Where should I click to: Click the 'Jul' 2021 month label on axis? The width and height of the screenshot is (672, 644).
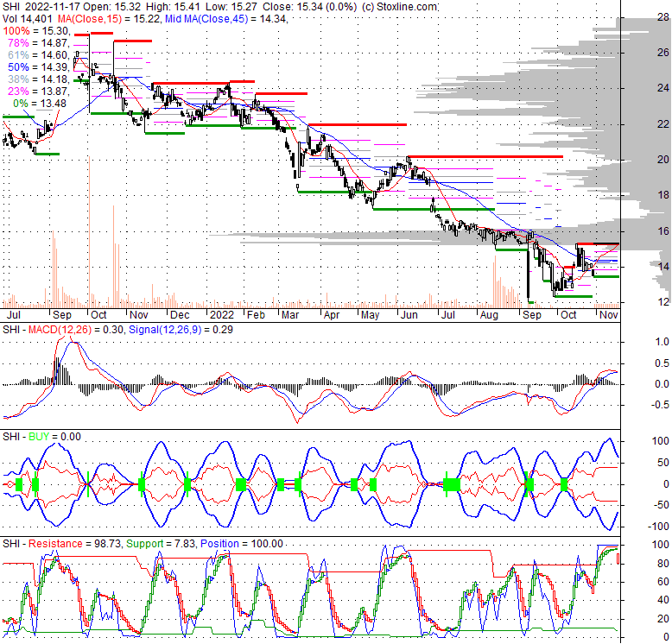[x=13, y=315]
